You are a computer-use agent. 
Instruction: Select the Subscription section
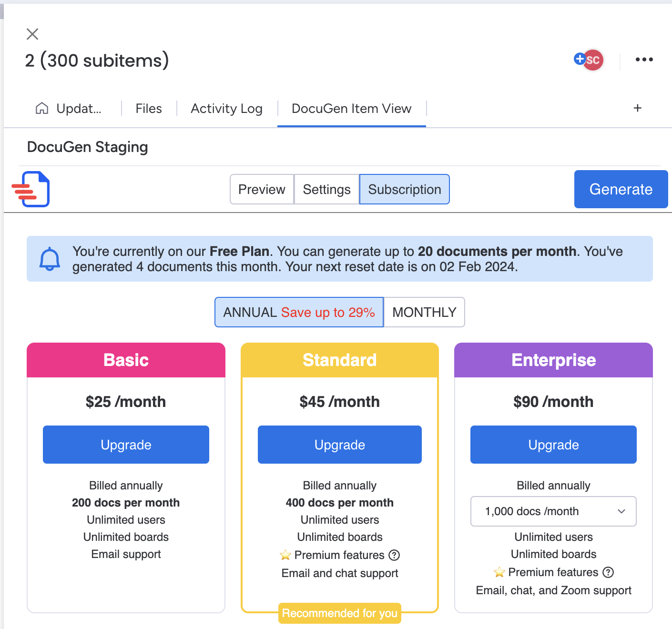pos(405,189)
